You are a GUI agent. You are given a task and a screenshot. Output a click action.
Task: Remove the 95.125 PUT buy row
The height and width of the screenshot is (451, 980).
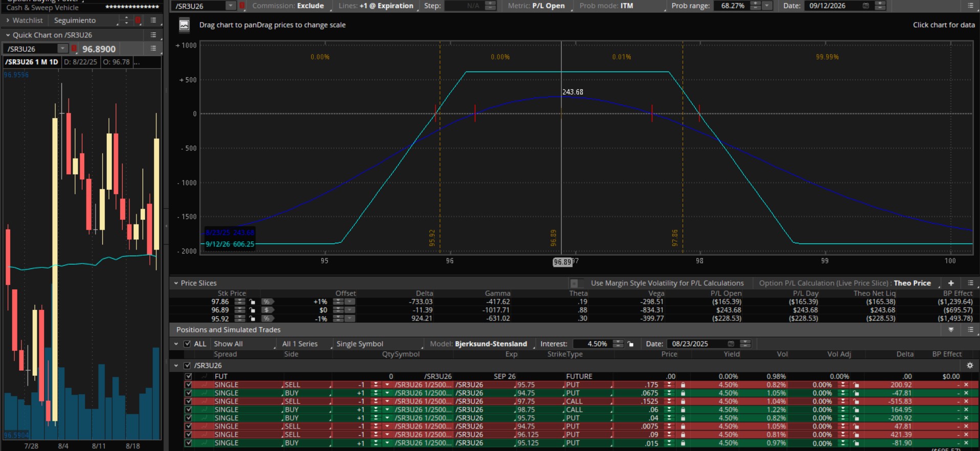966,443
